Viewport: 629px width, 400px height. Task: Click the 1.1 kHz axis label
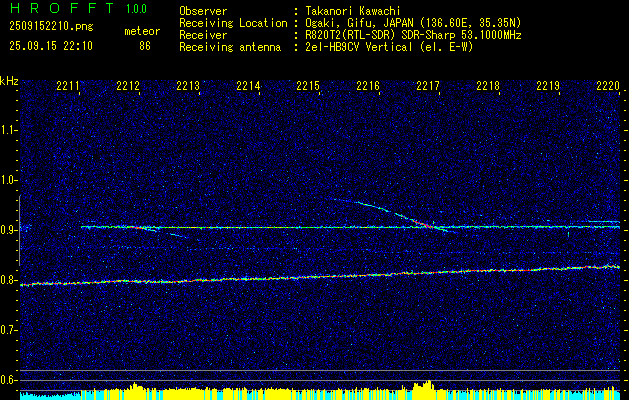point(8,130)
